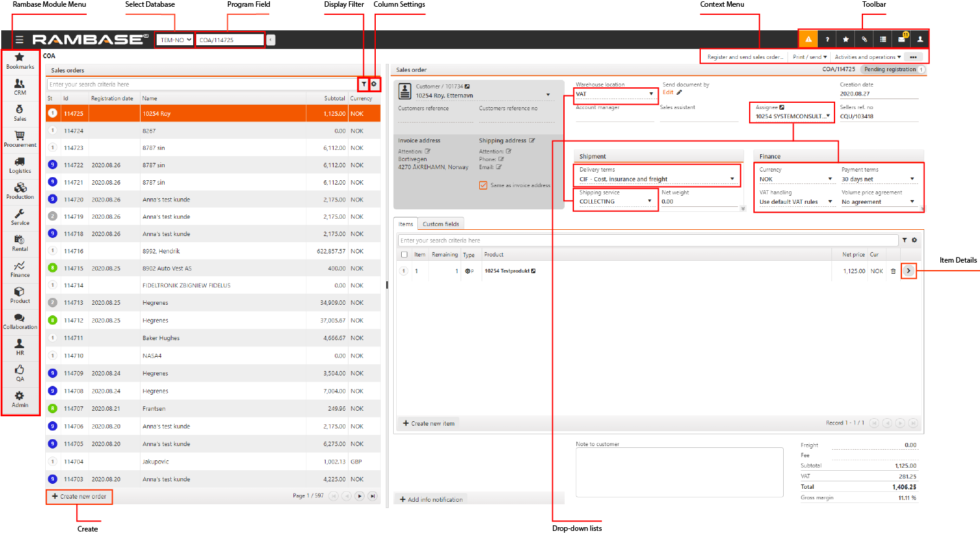Open customer 101734 via the external link icon
Image resolution: width=980 pixels, height=534 pixels.
pos(467,87)
